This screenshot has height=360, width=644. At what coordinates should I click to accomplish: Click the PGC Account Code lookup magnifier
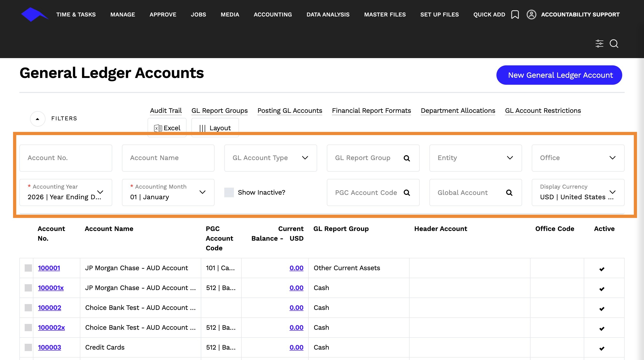(407, 193)
